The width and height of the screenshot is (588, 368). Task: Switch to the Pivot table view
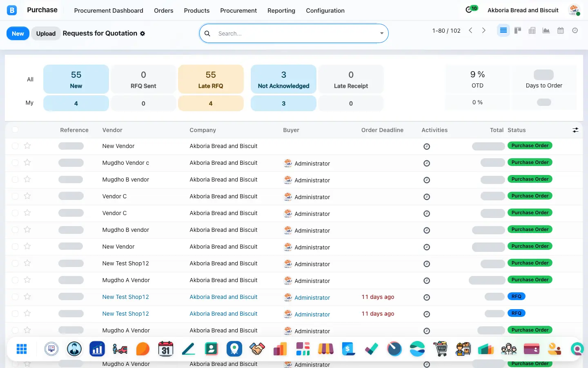tap(532, 31)
